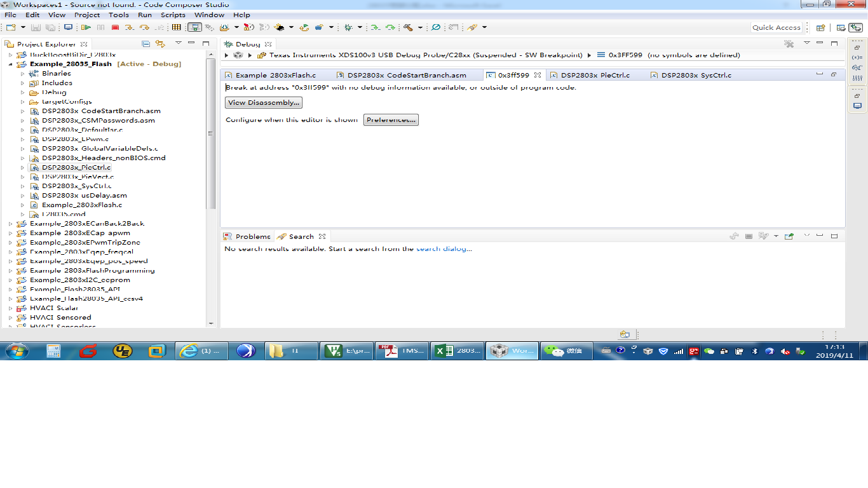Open the Run menu
868x488 pixels.
pos(145,15)
